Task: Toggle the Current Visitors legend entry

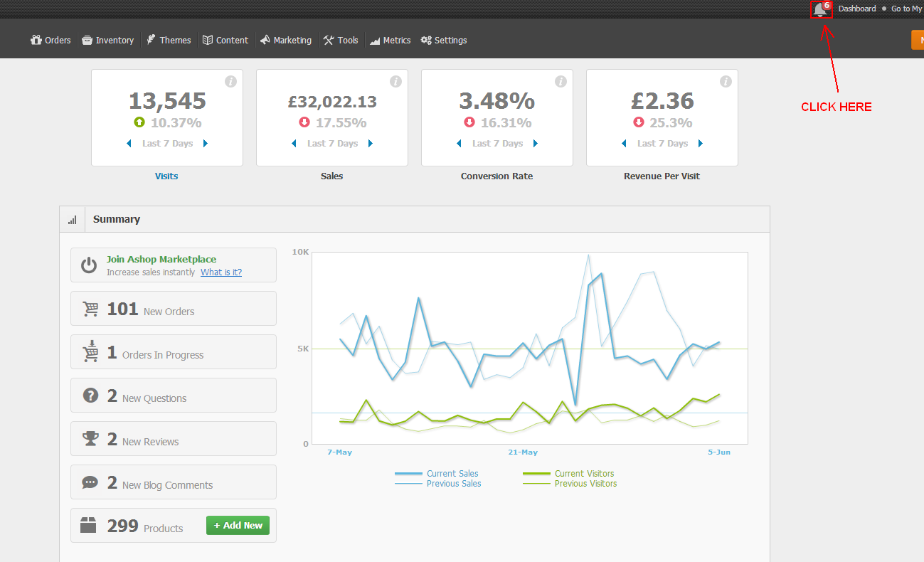Action: [x=568, y=474]
